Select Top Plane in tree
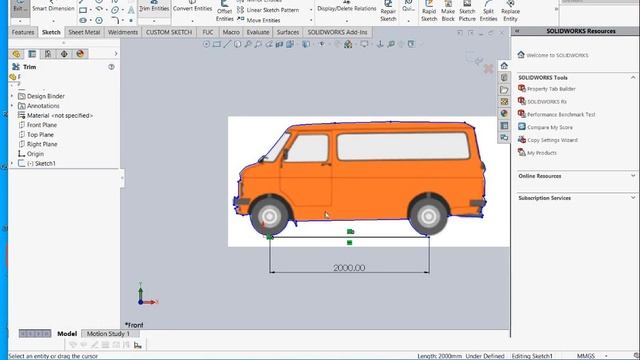The image size is (640, 360). point(36,135)
